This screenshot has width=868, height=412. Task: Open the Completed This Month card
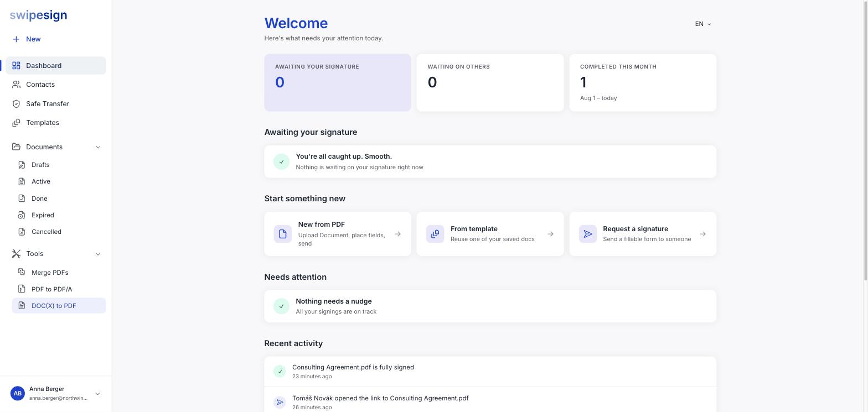pos(643,83)
